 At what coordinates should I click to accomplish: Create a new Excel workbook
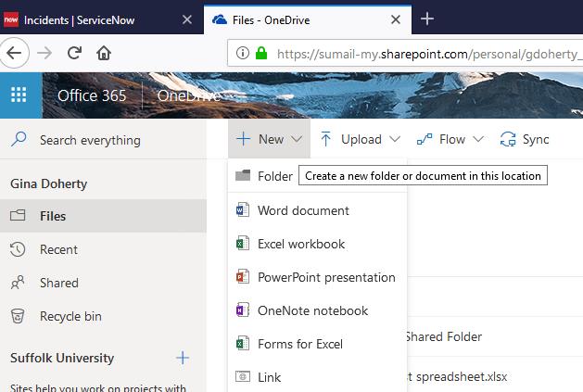[x=318, y=244]
